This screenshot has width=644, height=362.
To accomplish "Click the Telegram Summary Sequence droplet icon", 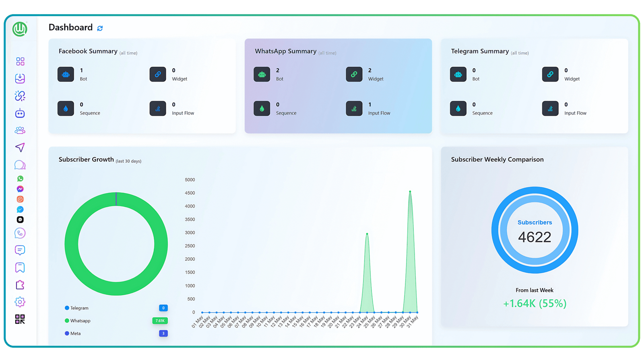I will click(x=458, y=109).
